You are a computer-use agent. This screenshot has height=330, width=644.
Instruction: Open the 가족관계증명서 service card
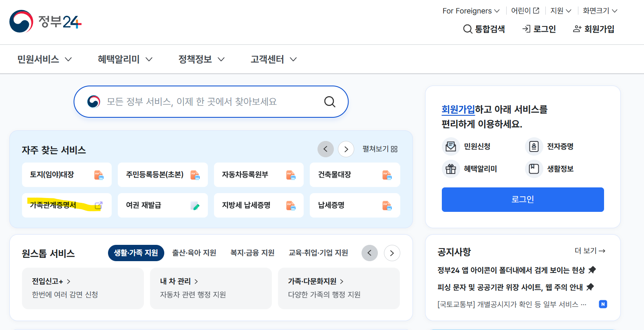point(67,205)
